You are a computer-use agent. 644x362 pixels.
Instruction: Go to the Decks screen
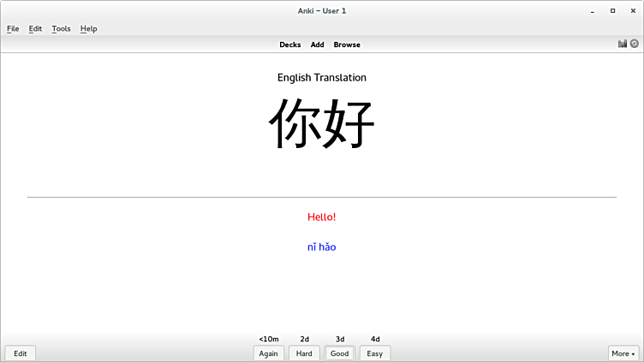point(290,45)
